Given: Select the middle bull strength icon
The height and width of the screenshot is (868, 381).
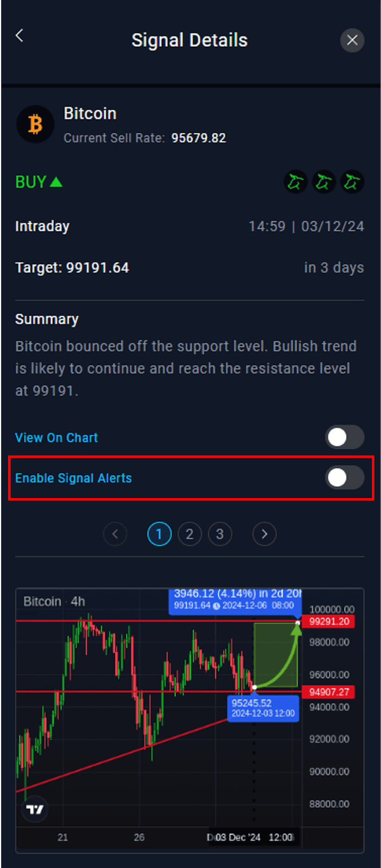Looking at the screenshot, I should click(x=324, y=182).
